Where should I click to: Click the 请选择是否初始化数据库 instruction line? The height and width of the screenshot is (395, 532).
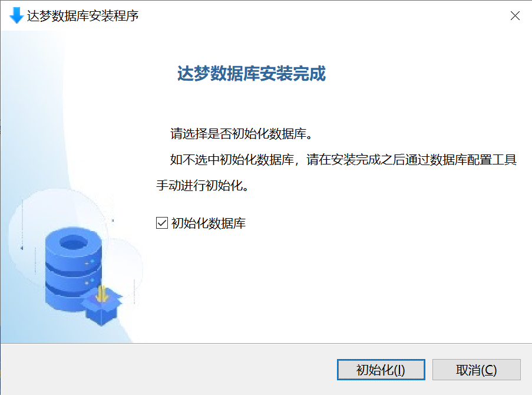(x=241, y=133)
